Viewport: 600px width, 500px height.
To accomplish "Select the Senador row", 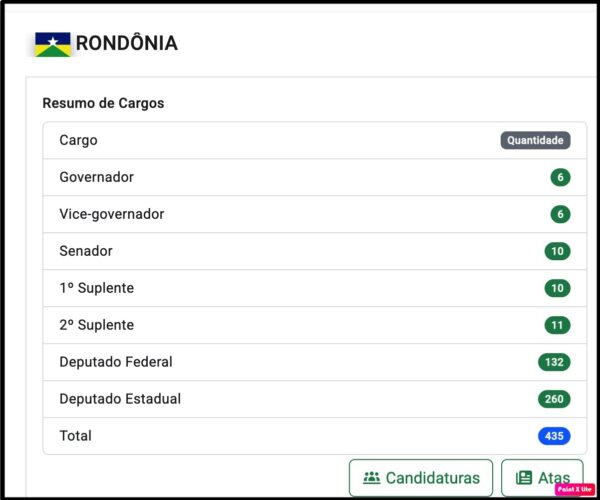I will 315,251.
